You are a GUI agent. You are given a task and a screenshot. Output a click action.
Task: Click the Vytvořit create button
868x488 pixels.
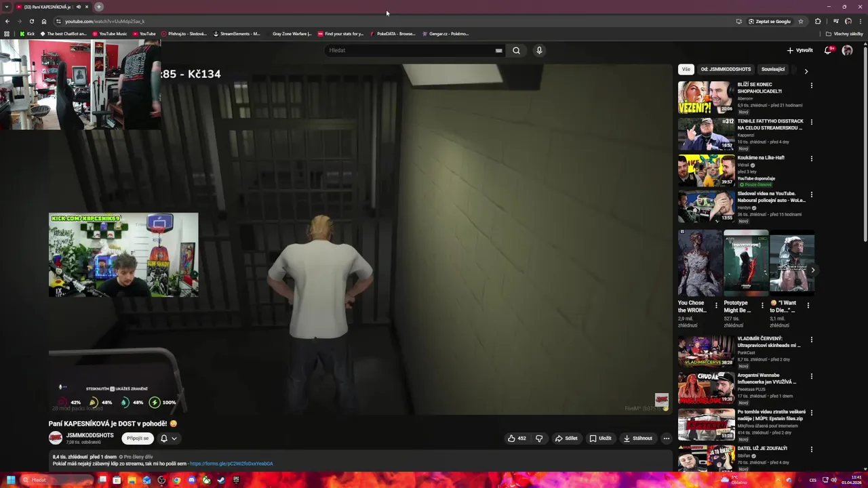tap(800, 50)
